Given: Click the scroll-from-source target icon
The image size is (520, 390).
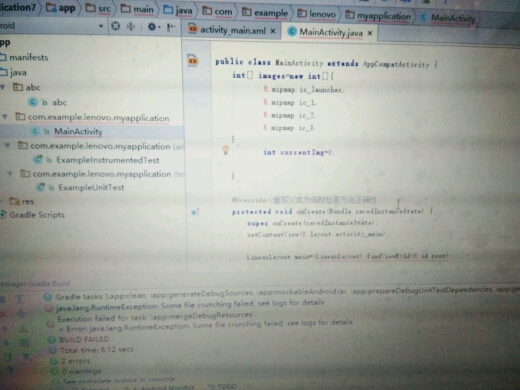Looking at the screenshot, I should click(115, 26).
